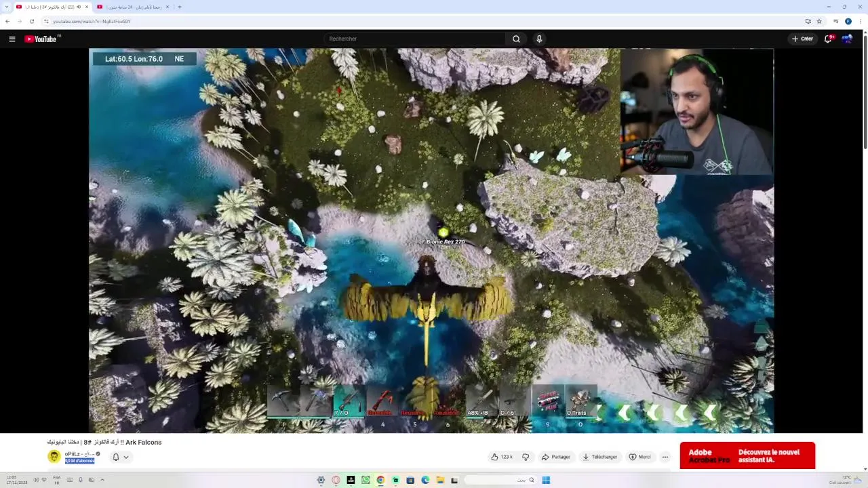Go forward with browser forward arrow
The width and height of the screenshot is (868, 488).
click(x=19, y=21)
